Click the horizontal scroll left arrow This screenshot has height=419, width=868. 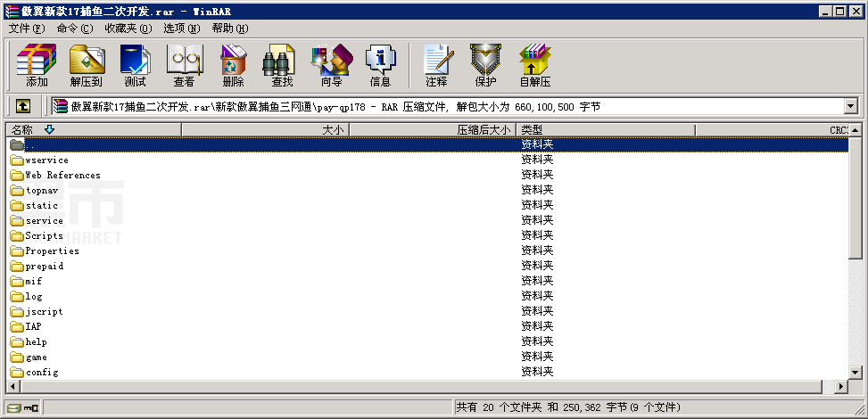[12, 386]
